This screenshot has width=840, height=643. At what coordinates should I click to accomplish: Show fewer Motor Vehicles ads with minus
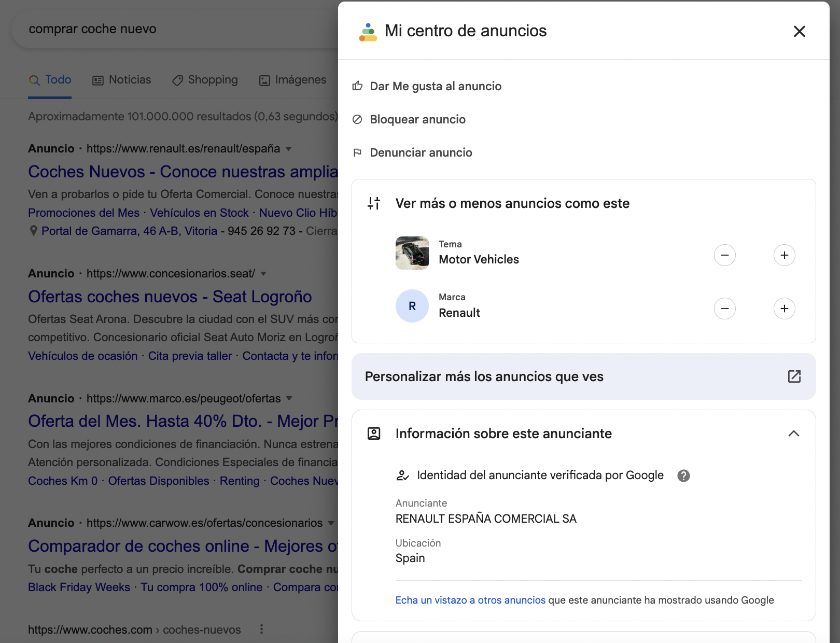[725, 255]
